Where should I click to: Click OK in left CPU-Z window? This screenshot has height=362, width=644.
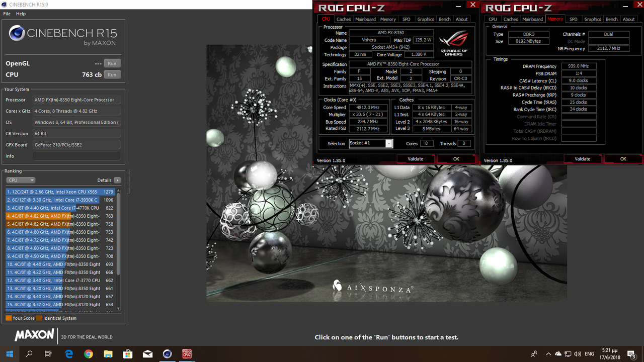pyautogui.click(x=456, y=159)
